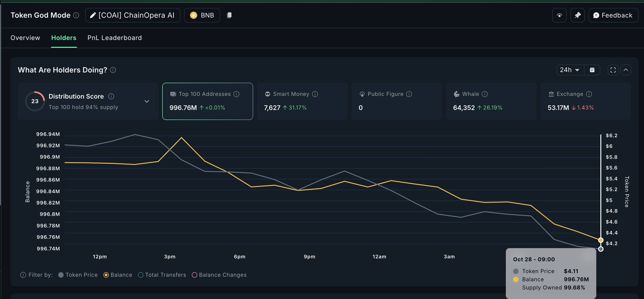Click info icon beside Whale label
This screenshot has height=299, width=644.
tap(484, 94)
